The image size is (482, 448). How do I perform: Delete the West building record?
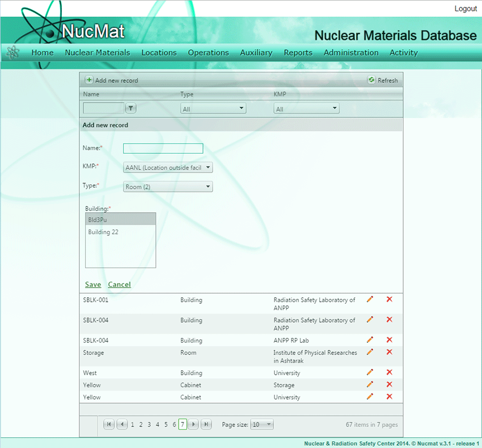click(x=389, y=372)
